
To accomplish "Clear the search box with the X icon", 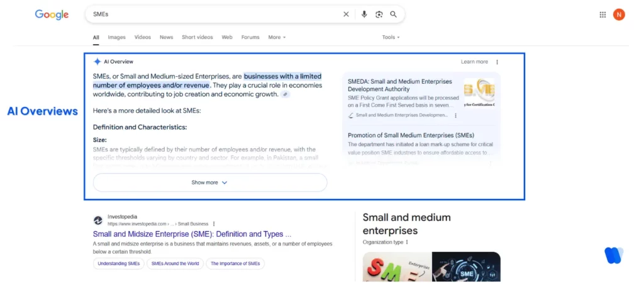I will pyautogui.click(x=346, y=14).
